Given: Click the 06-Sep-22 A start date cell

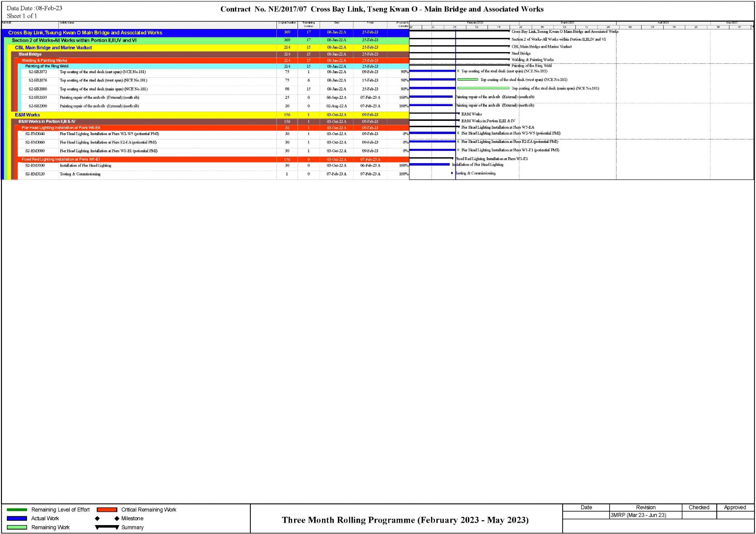Looking at the screenshot, I should coord(337,98).
